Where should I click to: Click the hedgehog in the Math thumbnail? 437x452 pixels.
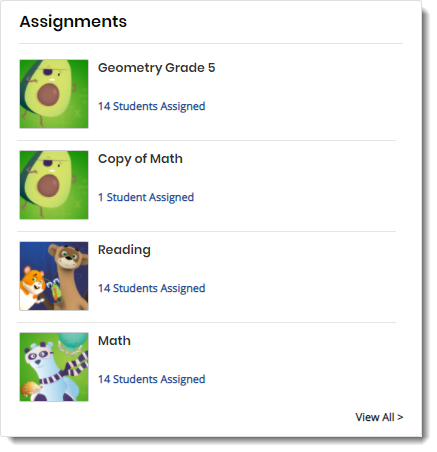click(30, 391)
